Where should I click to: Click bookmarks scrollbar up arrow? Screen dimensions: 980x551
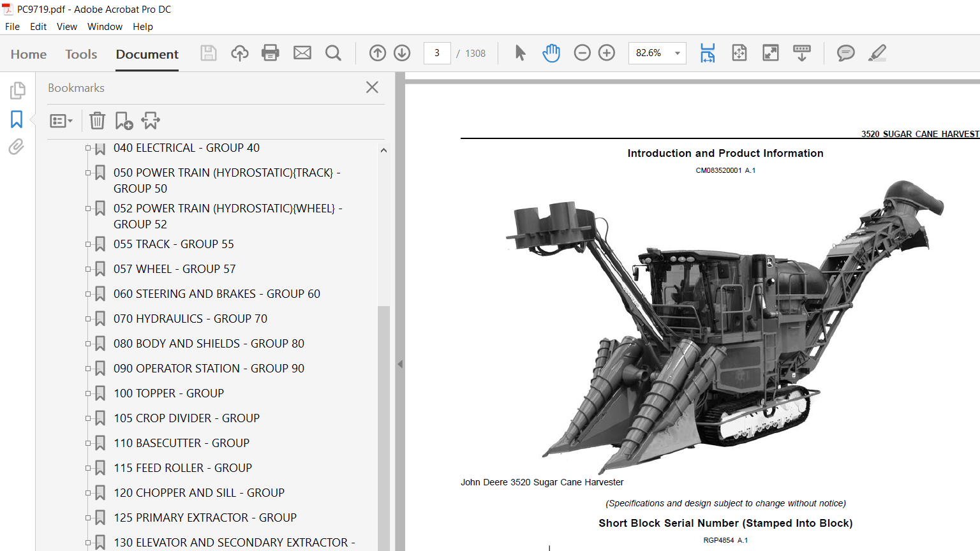383,151
